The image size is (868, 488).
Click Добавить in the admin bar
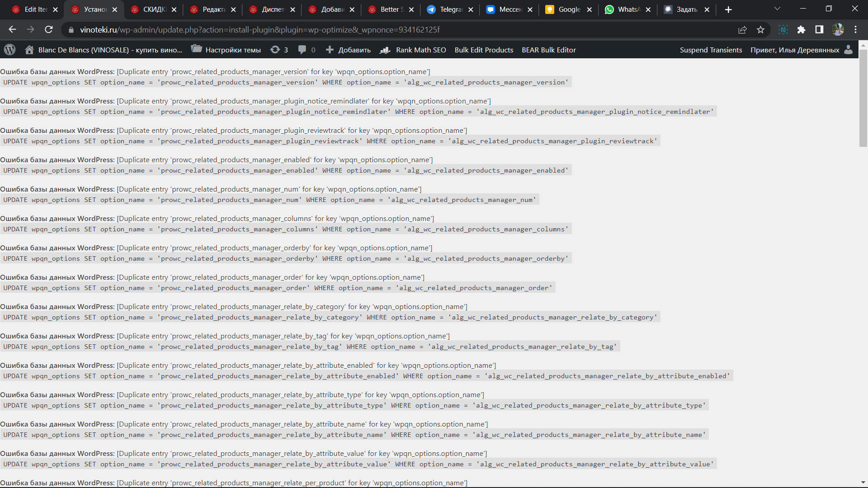pos(354,50)
